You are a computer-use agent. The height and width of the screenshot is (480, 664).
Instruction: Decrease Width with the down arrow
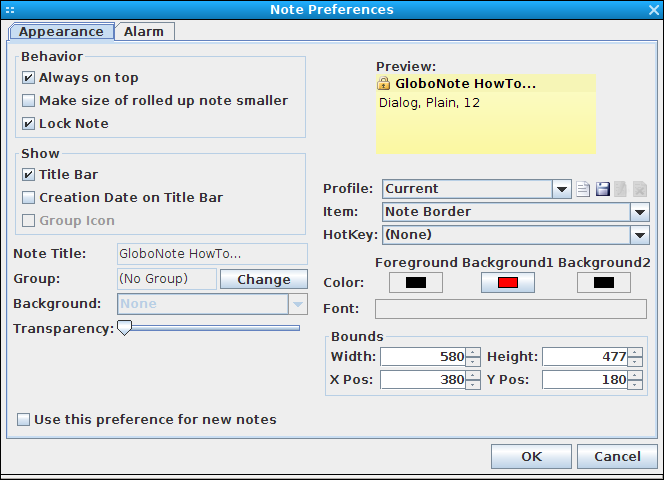[473, 361]
